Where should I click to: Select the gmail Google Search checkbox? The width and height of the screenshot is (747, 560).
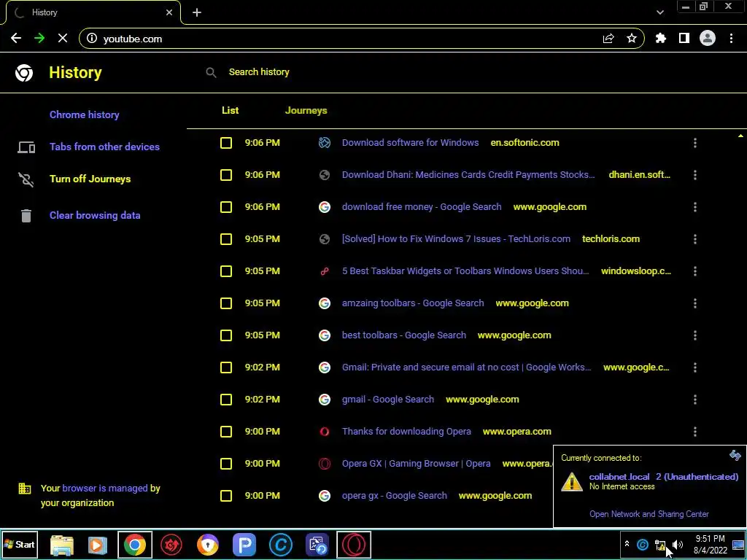[x=226, y=400]
